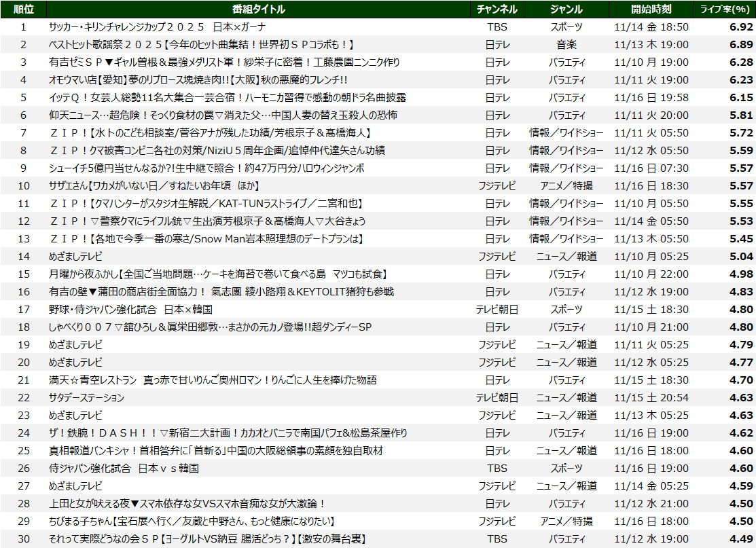Click the 真相報道バンキシャ program title
The height and width of the screenshot is (548, 756).
(x=216, y=450)
